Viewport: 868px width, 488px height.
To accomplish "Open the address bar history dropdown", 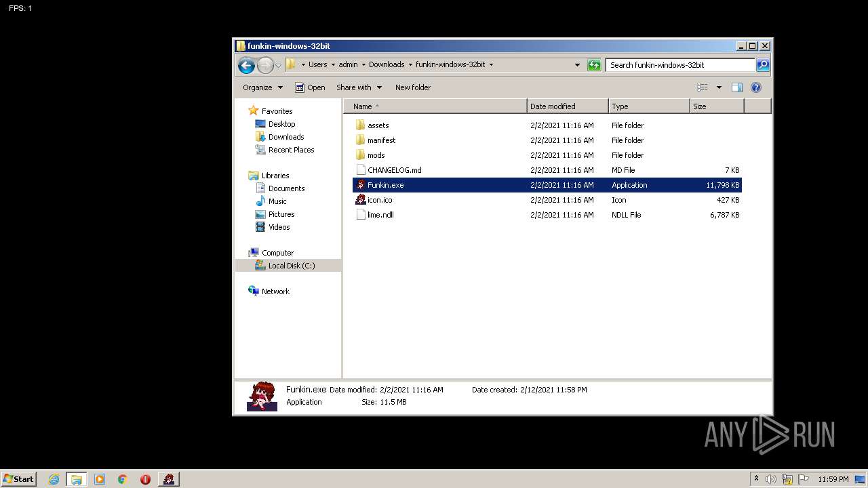I will tap(577, 65).
